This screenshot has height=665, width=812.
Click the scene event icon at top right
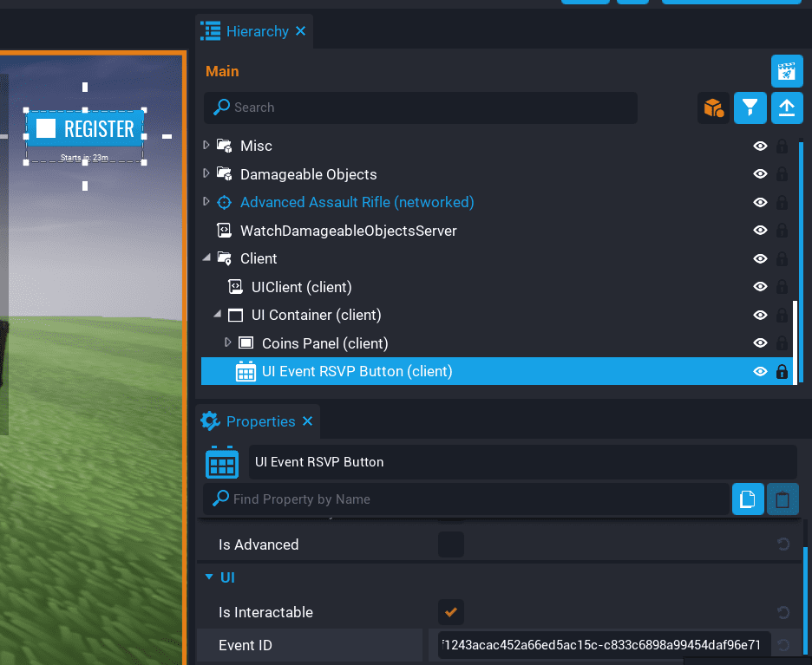[786, 71]
